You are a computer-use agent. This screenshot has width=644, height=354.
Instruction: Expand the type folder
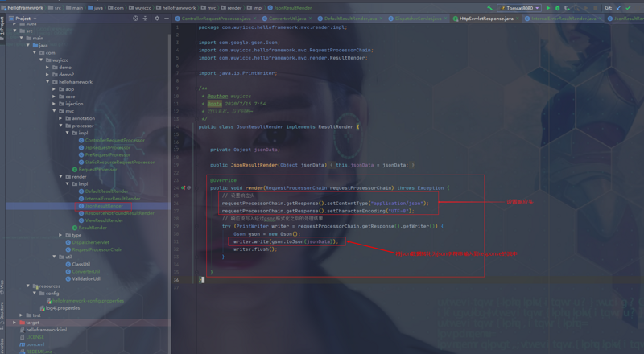click(x=61, y=235)
